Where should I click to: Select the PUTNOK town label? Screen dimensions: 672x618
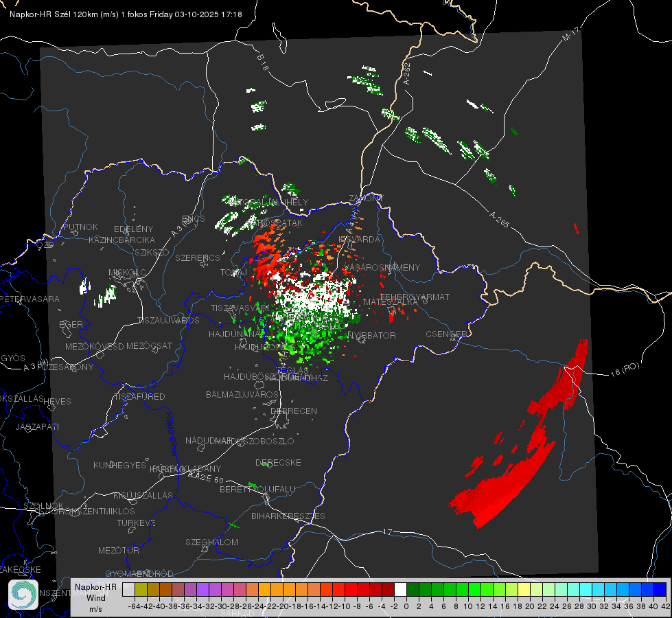80,227
